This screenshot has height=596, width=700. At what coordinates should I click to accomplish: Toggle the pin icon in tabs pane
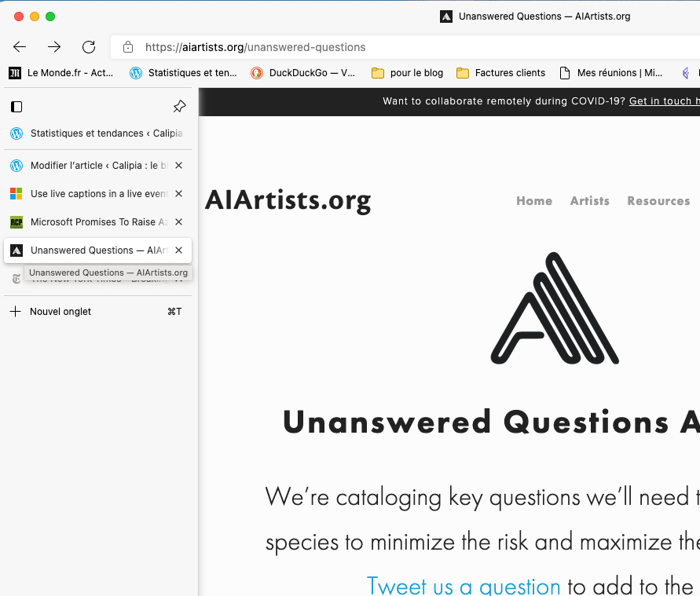[179, 107]
